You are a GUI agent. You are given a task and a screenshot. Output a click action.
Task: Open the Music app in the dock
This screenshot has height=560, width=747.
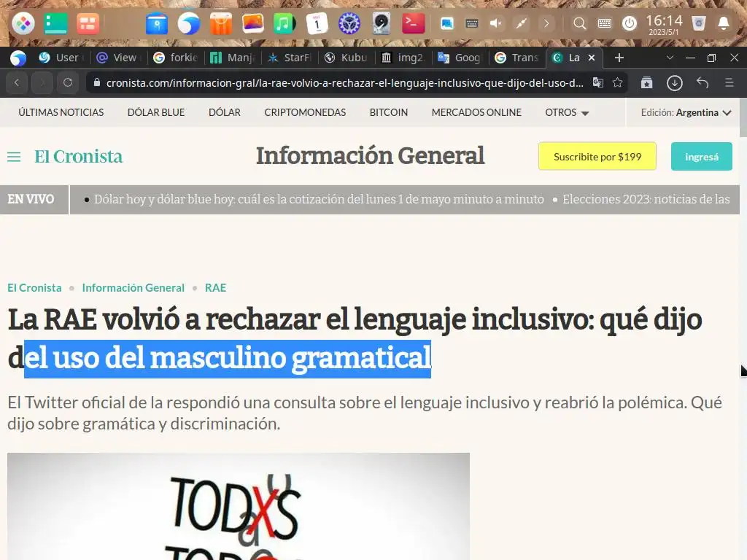285,23
